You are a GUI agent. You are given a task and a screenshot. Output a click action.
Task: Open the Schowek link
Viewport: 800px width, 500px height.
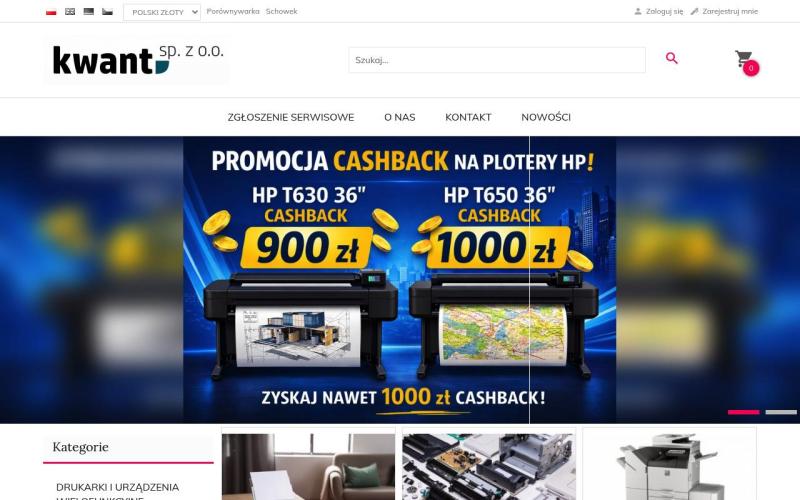point(281,11)
